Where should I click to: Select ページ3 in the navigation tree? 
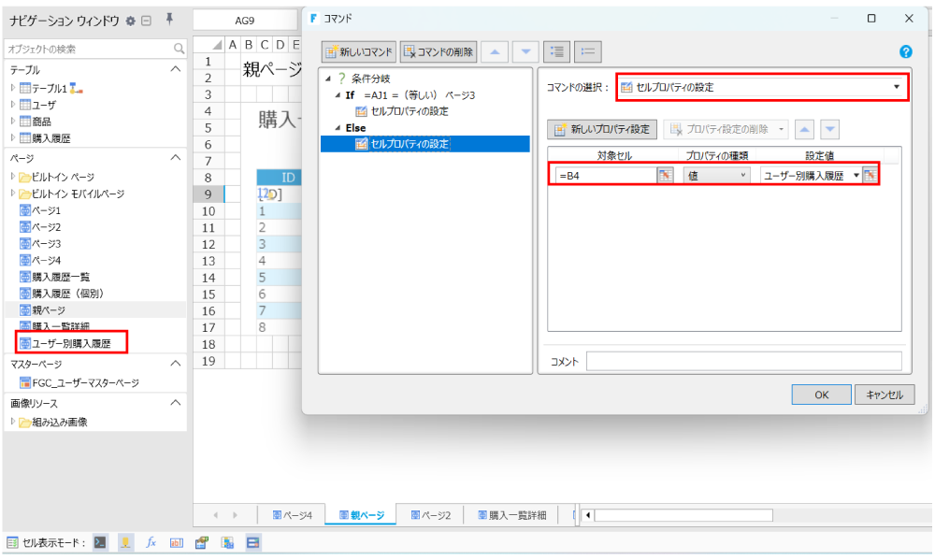(x=47, y=243)
